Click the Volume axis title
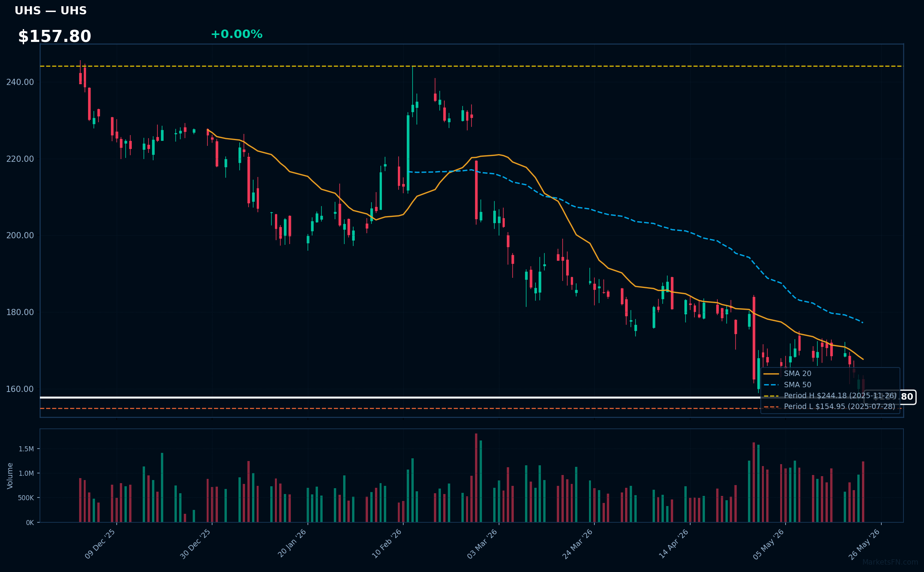Viewport: 924px width, 572px height. point(10,476)
